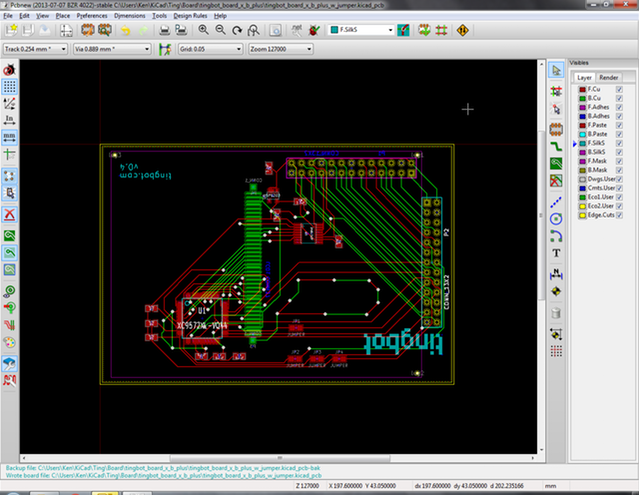Image resolution: width=639 pixels, height=495 pixels.
Task: Select the Add tracks and vias tool
Action: click(556, 146)
